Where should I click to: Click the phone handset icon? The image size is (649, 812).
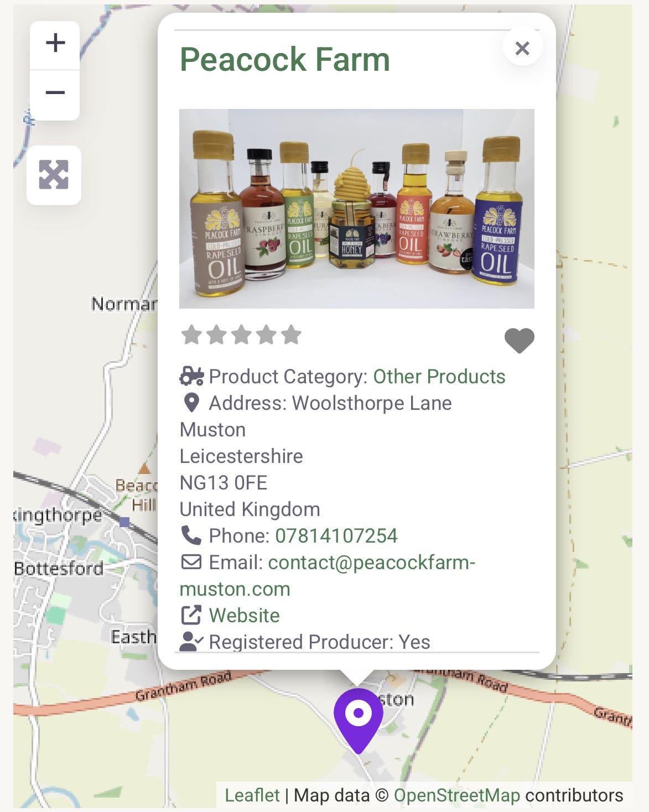191,535
